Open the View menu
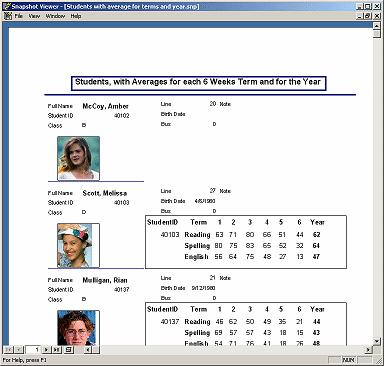Image resolution: width=384 pixels, height=366 pixels. coord(34,16)
